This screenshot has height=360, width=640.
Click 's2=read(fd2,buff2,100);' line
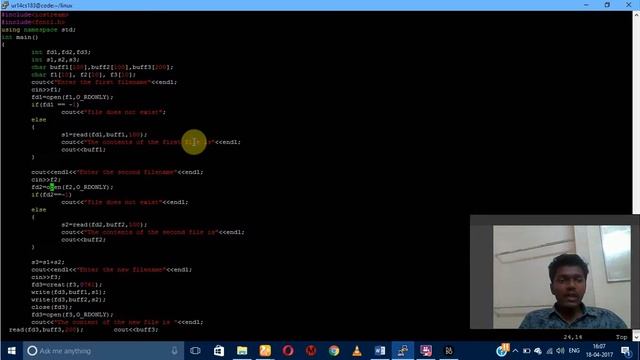point(104,224)
